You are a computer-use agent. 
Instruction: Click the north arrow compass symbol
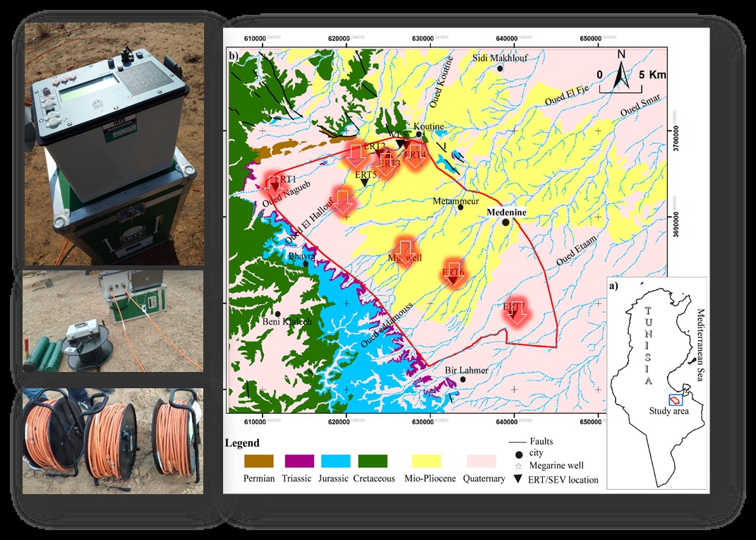[621, 71]
